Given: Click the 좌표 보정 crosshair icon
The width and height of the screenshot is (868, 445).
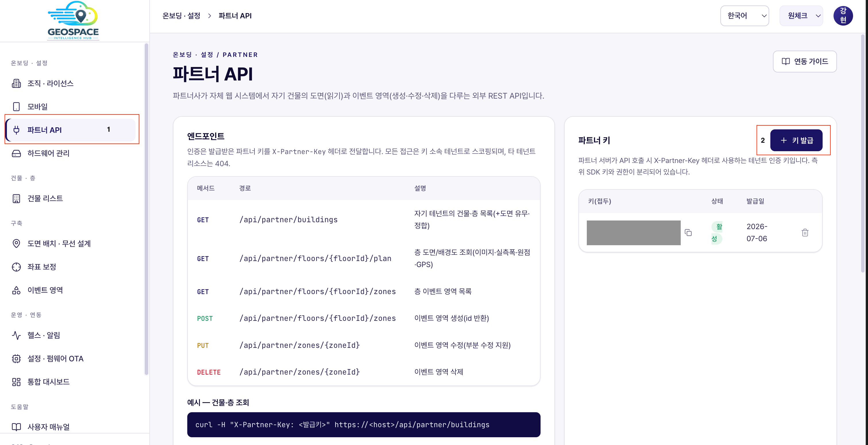Looking at the screenshot, I should 16,267.
